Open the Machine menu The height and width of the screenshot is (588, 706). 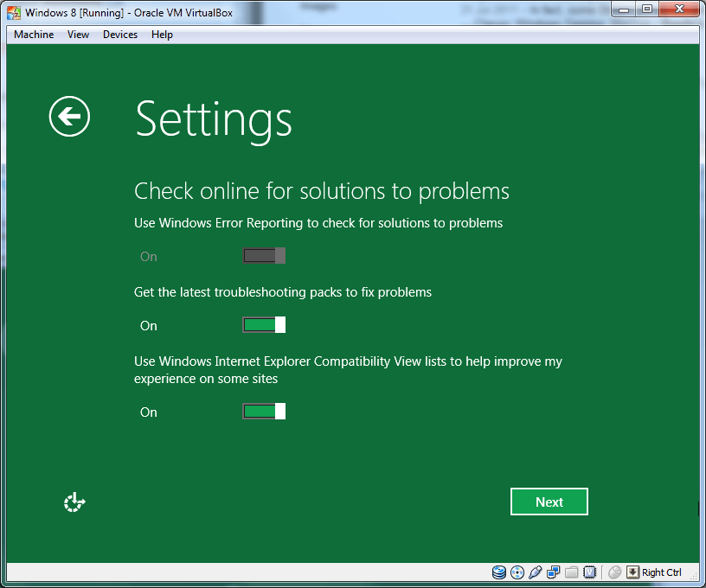(34, 35)
